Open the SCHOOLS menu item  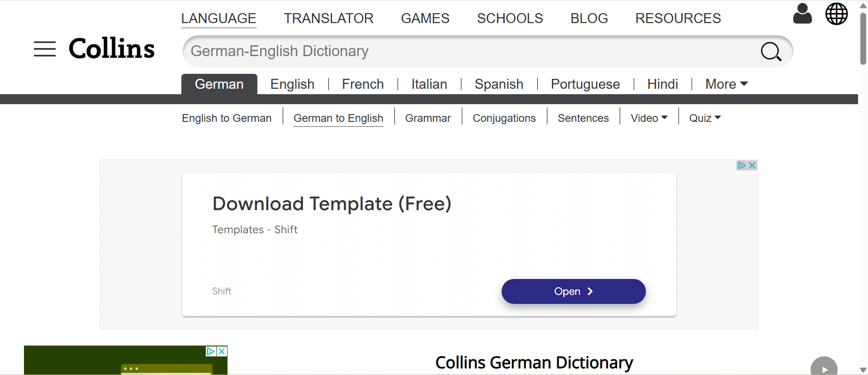pos(510,19)
